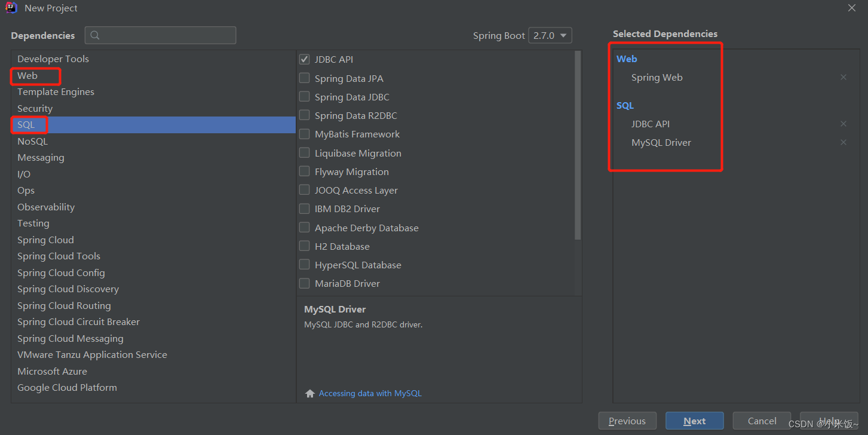This screenshot has width=868, height=435.
Task: Open Google Cloud Platform category
Action: 154,387
